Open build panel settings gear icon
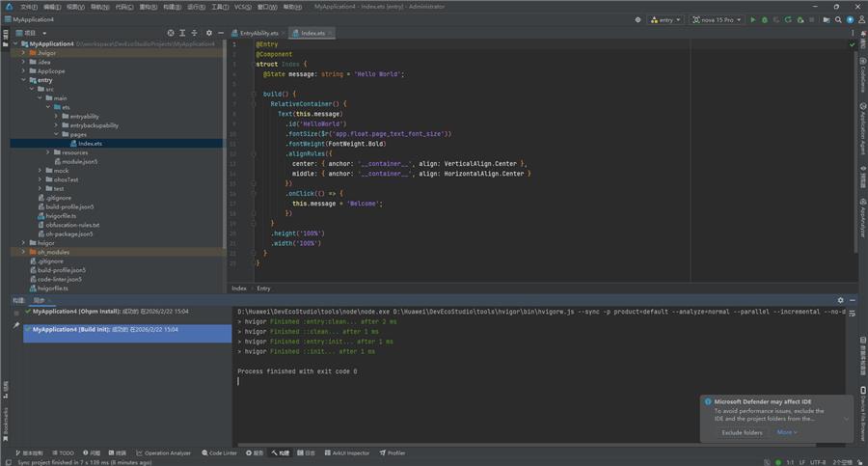 point(840,300)
